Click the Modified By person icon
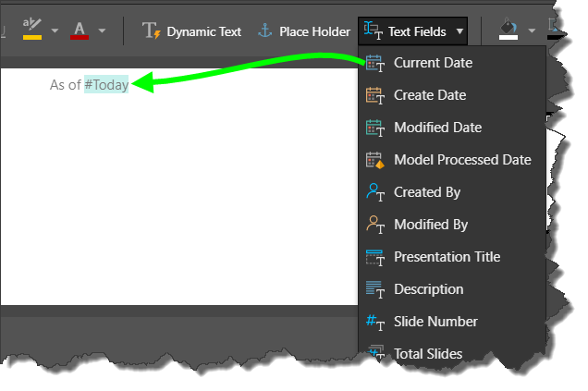 coord(374,225)
